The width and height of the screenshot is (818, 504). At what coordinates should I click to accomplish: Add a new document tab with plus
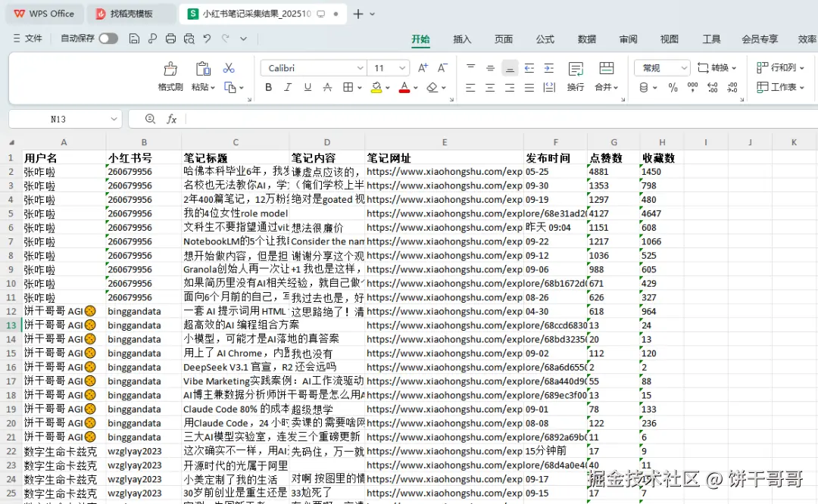point(357,14)
